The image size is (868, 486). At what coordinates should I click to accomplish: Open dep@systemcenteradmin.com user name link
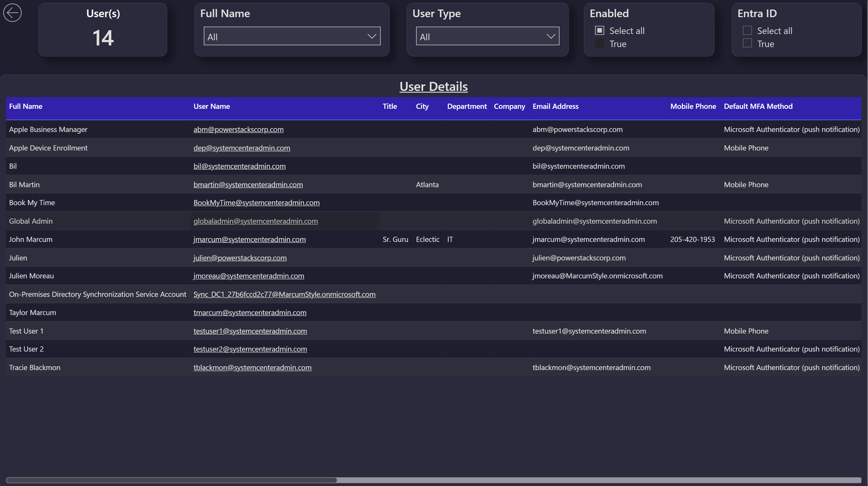pos(242,148)
